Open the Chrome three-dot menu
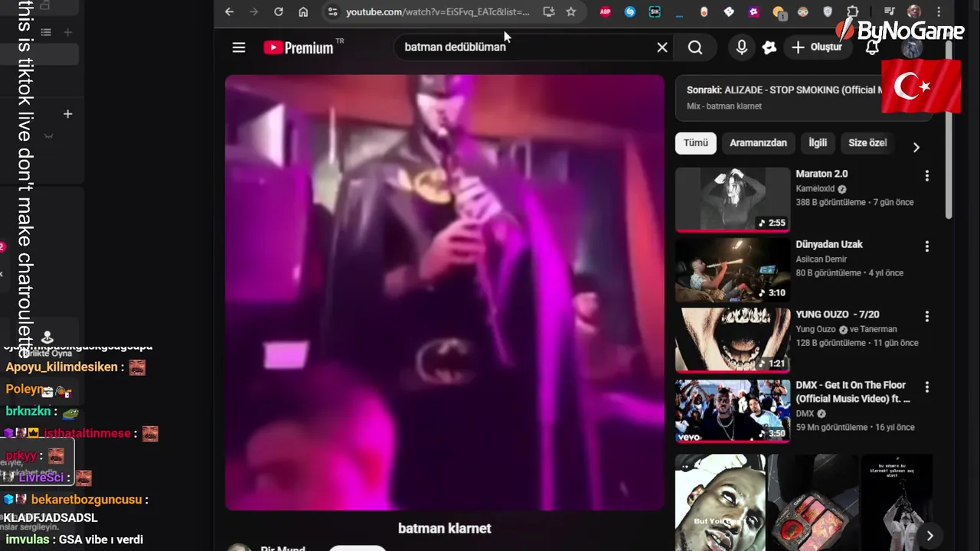This screenshot has width=980, height=551. click(x=939, y=11)
